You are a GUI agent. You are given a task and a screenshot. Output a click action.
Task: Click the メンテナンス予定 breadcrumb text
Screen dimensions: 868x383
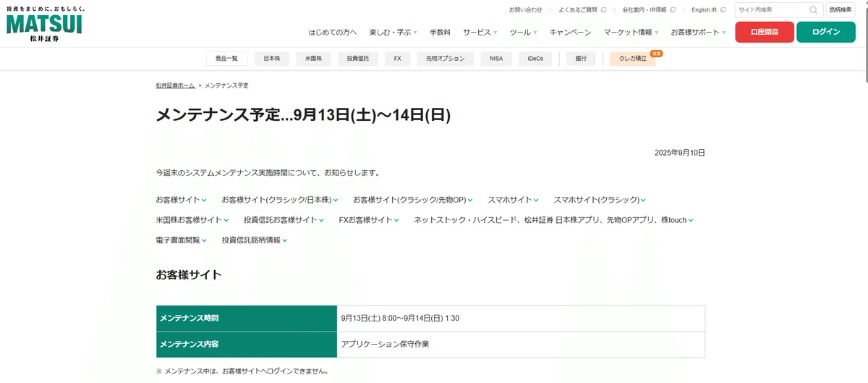click(226, 85)
